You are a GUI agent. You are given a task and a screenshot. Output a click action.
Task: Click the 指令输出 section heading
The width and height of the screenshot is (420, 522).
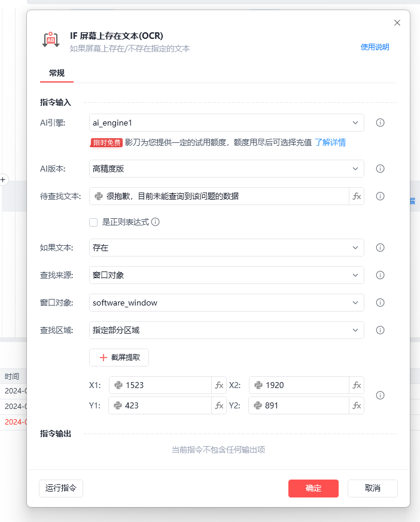(56, 434)
